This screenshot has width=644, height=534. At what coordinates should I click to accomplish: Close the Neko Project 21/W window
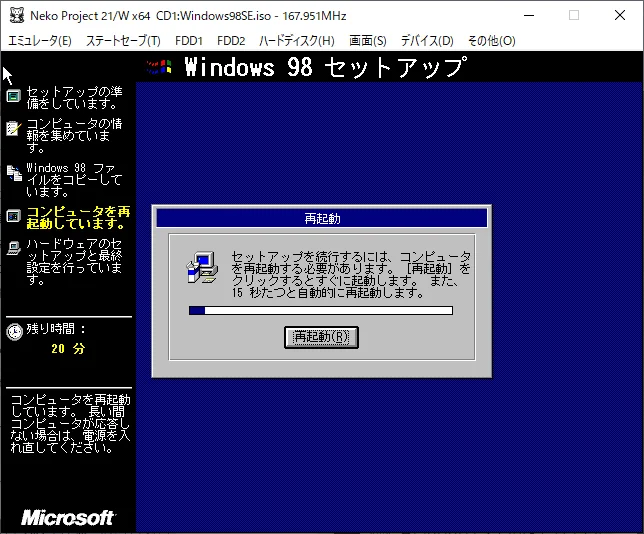(x=619, y=16)
